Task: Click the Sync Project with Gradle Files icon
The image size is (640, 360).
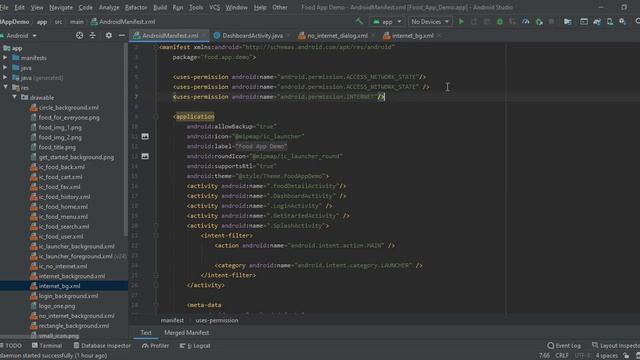Action: 597,22
